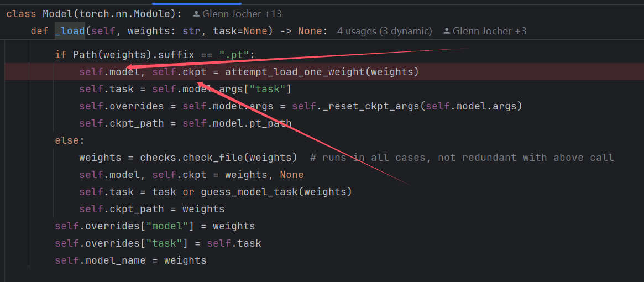Click the "runs in all cases" comment
This screenshot has height=282, width=644.
(x=462, y=158)
